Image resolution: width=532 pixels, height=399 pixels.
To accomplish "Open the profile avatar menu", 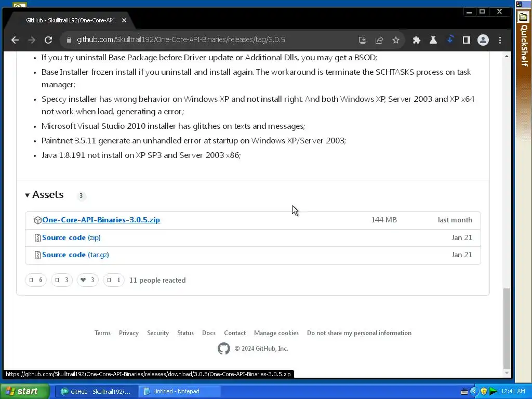I will tap(483, 40).
